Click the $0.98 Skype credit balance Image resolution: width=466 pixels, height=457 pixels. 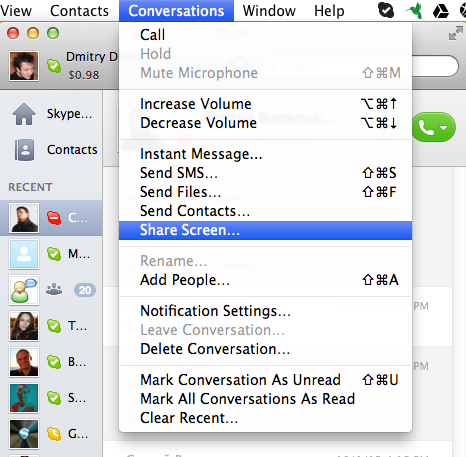(x=84, y=75)
